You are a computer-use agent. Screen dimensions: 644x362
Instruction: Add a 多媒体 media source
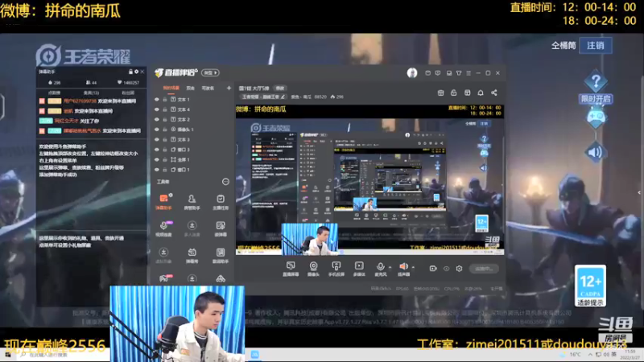click(x=359, y=269)
